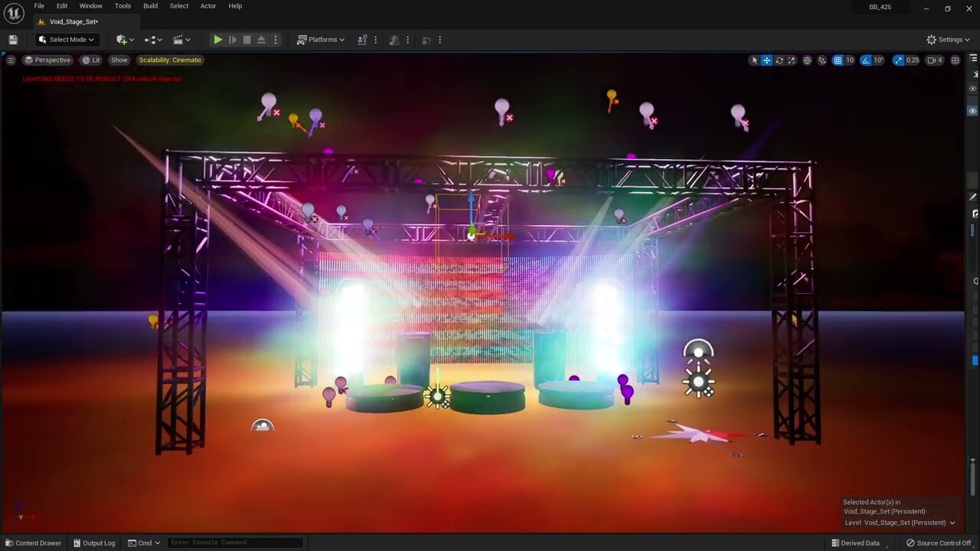
Task: Open the viewport Show flags menu
Action: coord(119,60)
